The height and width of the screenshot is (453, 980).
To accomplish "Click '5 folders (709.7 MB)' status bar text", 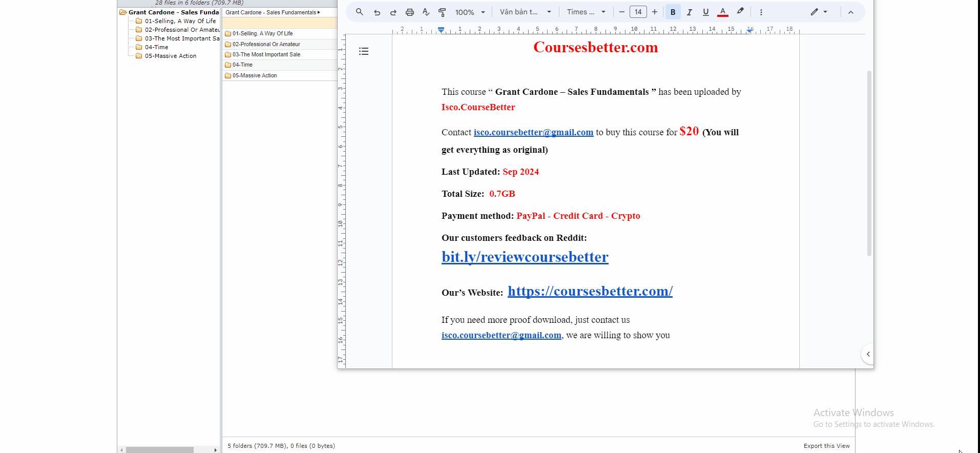I will click(281, 446).
